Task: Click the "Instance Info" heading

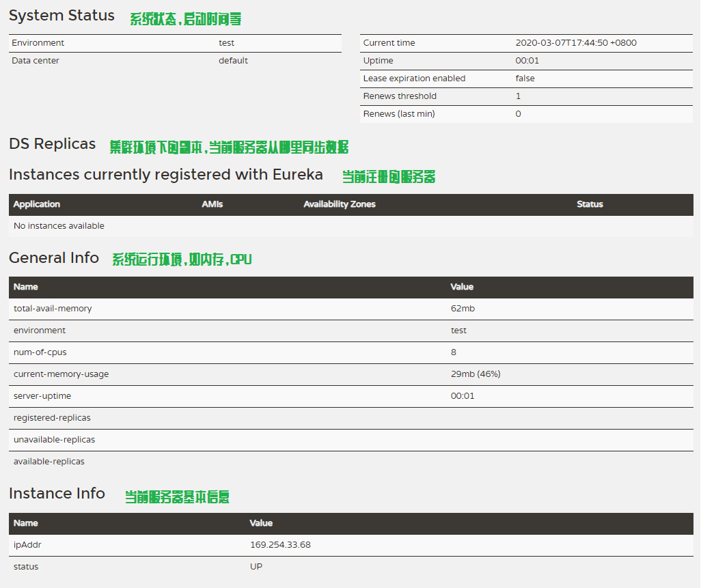Action: click(57, 494)
